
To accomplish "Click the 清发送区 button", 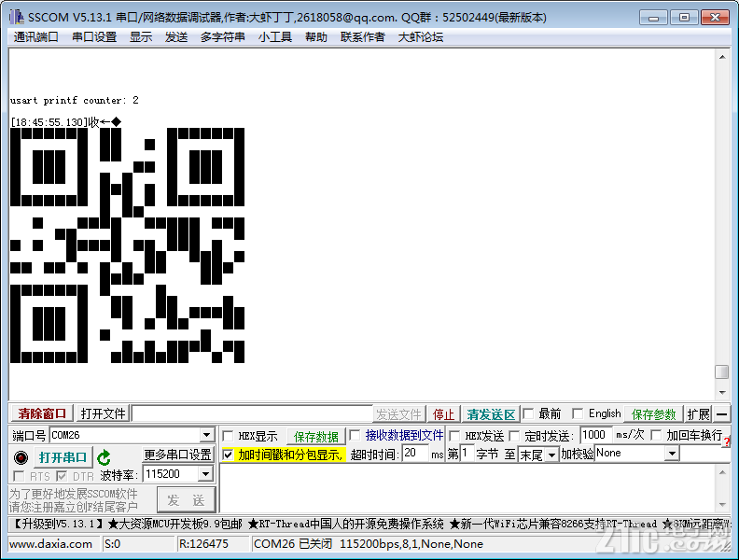I will click(491, 414).
